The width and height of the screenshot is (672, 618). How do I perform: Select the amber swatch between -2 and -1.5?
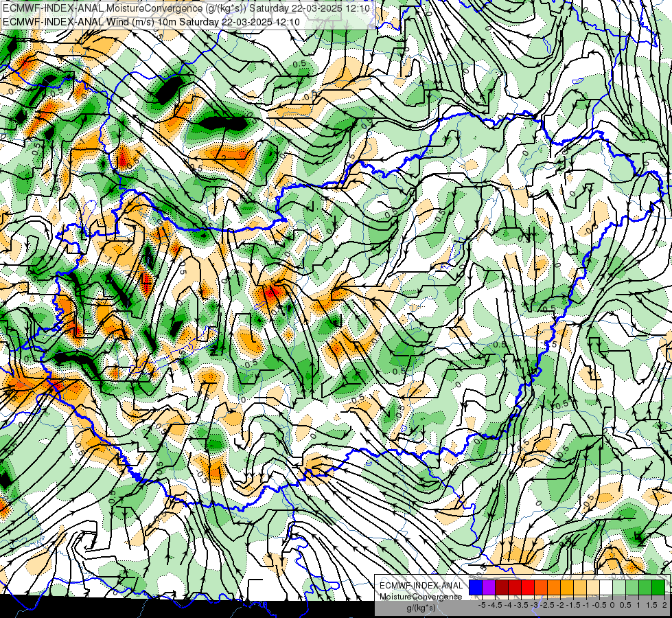tap(567, 587)
